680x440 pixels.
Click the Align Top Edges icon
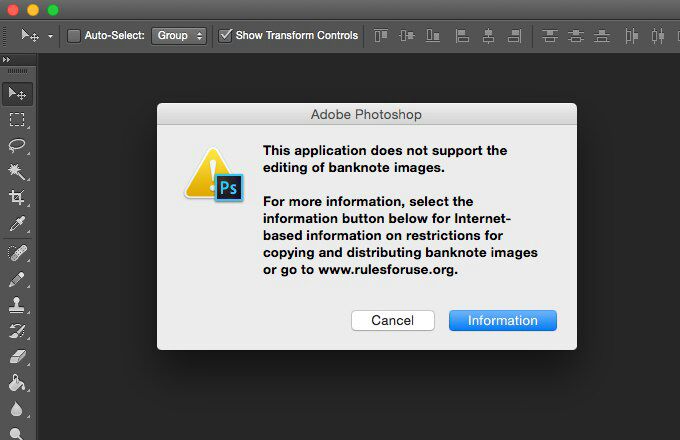[381, 36]
